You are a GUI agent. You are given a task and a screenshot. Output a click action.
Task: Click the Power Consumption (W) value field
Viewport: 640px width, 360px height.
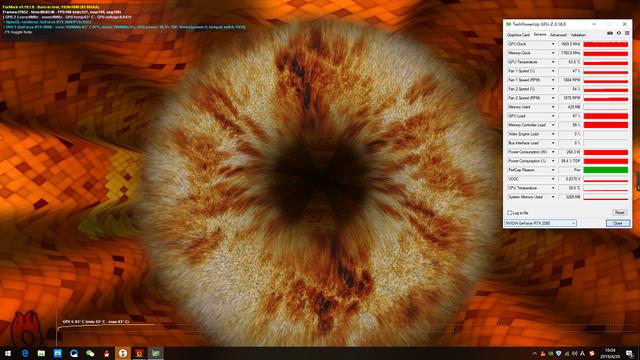(569, 152)
